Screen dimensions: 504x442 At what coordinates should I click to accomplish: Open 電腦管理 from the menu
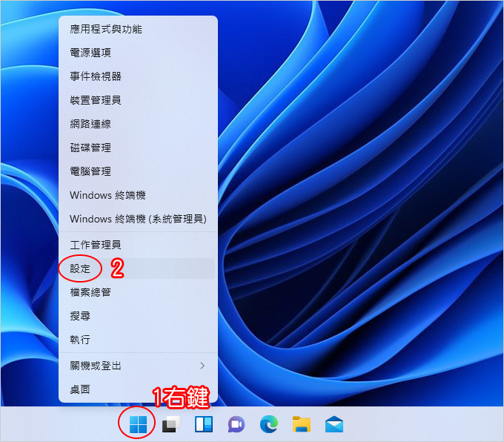pos(138,171)
